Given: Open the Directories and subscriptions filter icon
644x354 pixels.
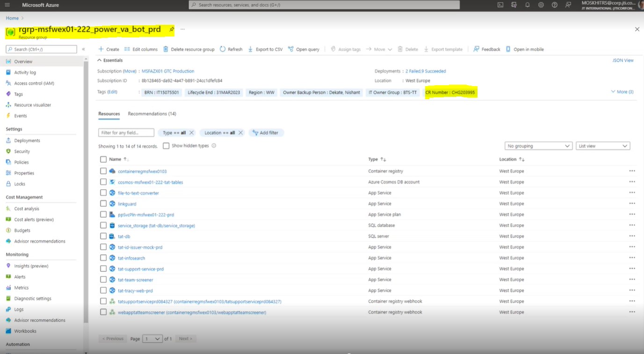Looking at the screenshot, I should (514, 5).
